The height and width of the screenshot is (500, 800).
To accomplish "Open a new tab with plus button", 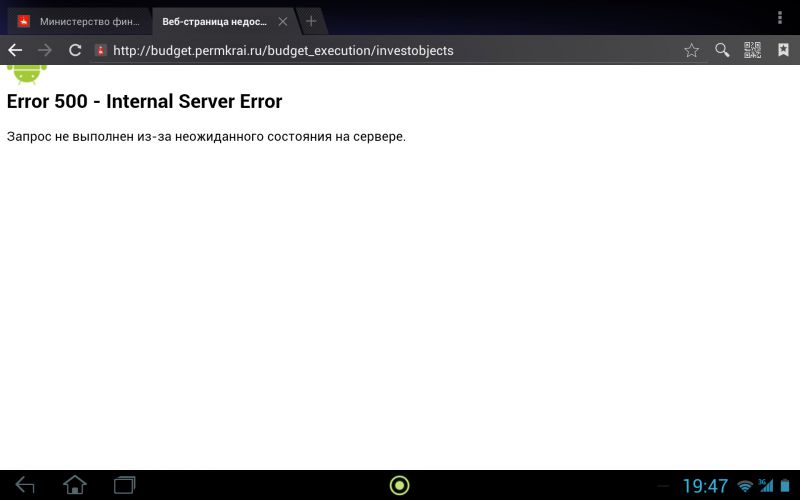I will [311, 21].
